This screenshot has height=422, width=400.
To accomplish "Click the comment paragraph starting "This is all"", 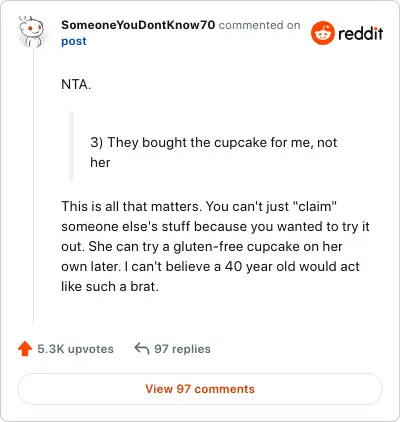I will (215, 246).
